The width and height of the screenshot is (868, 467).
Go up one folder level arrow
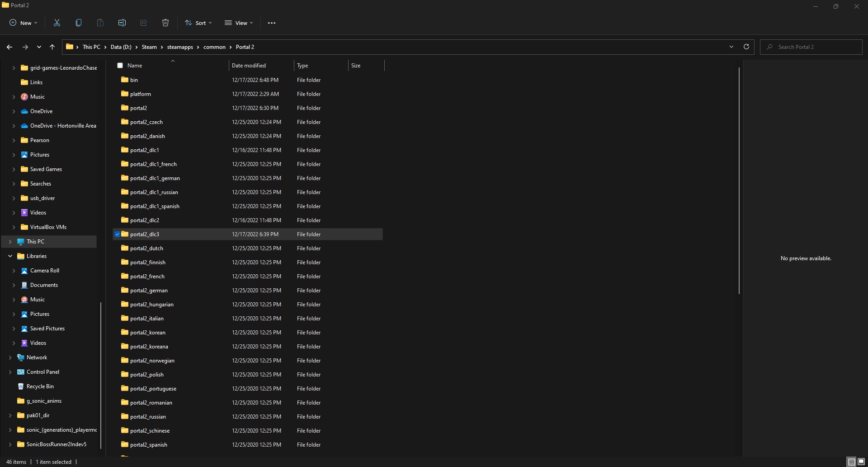pos(52,47)
